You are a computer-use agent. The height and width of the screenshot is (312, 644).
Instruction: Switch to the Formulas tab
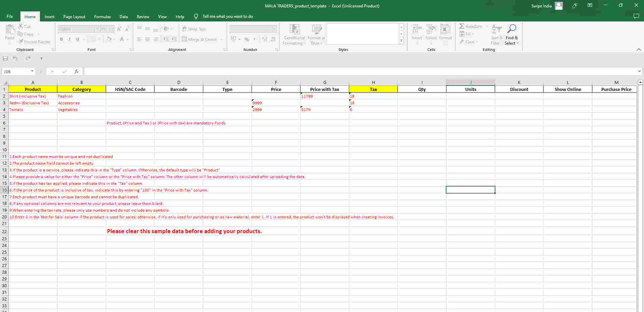tap(102, 16)
